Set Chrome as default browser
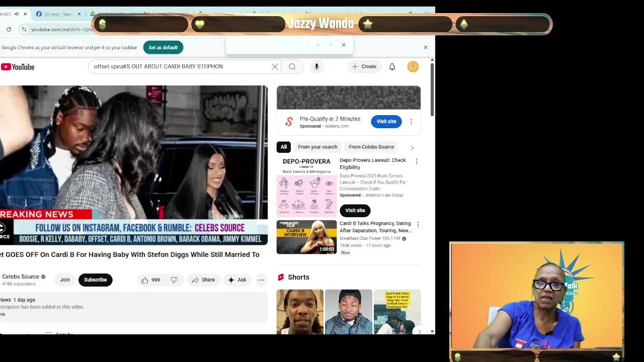 163,47
